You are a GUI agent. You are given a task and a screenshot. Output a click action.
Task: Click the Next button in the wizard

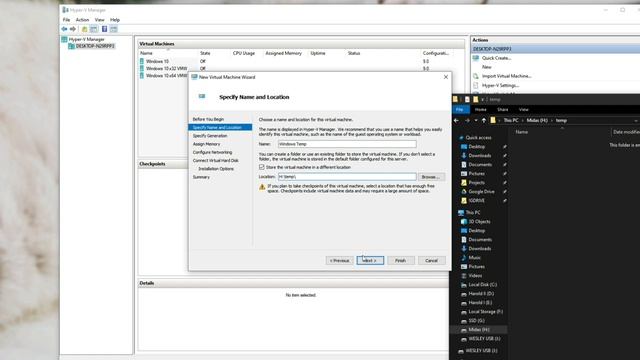pyautogui.click(x=370, y=260)
